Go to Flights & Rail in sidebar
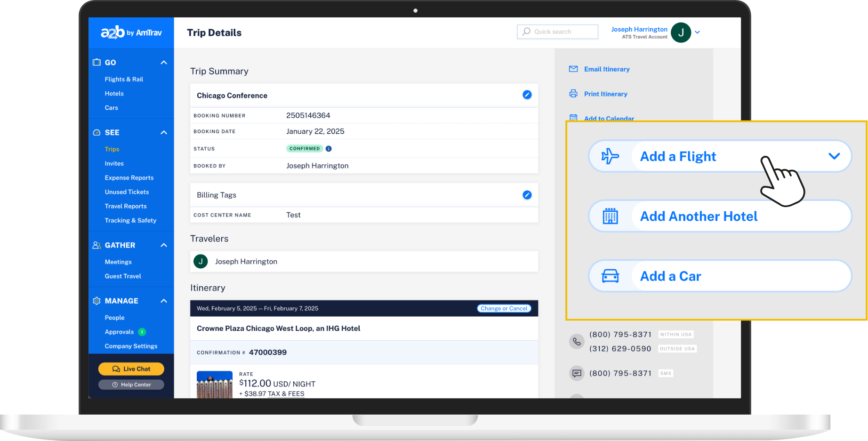The height and width of the screenshot is (441, 868). tap(124, 80)
